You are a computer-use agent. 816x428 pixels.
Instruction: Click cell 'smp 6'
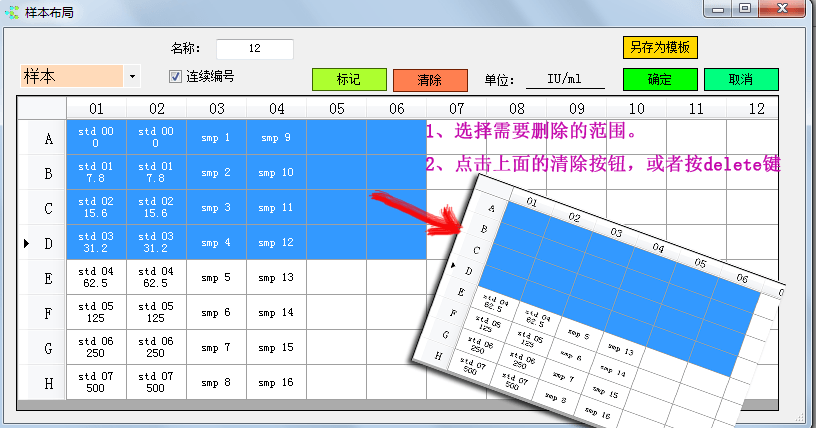click(216, 312)
